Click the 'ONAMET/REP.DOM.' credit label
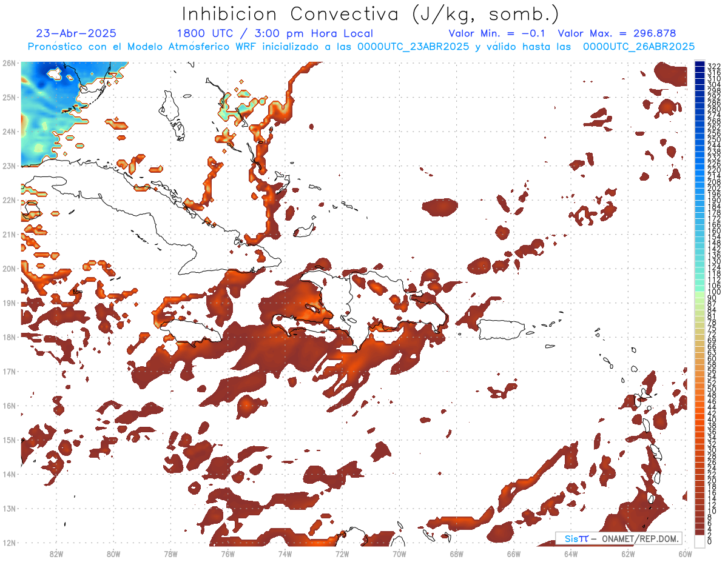Viewport: 728px width, 562px height. 640,539
